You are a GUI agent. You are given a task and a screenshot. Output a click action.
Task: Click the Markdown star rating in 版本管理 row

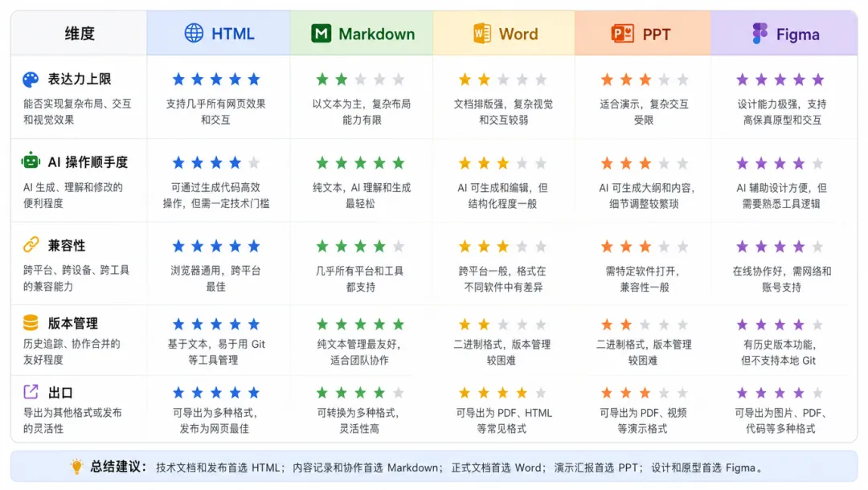[360, 324]
